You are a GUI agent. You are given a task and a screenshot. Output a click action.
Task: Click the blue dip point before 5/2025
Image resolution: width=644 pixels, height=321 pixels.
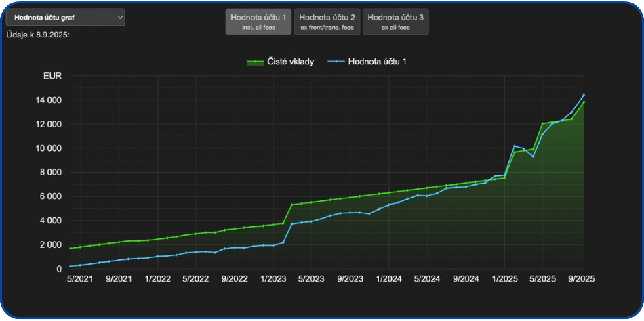tap(534, 156)
